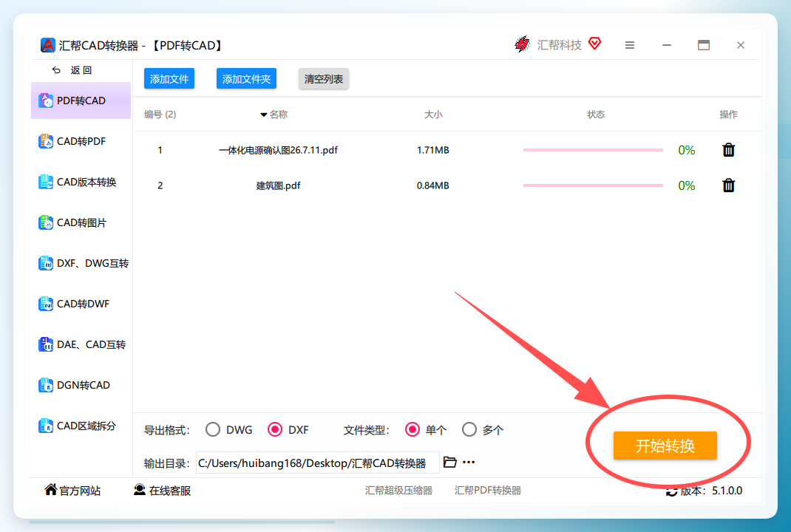The image size is (791, 532).
Task: Click the 清空列表 button
Action: click(323, 78)
